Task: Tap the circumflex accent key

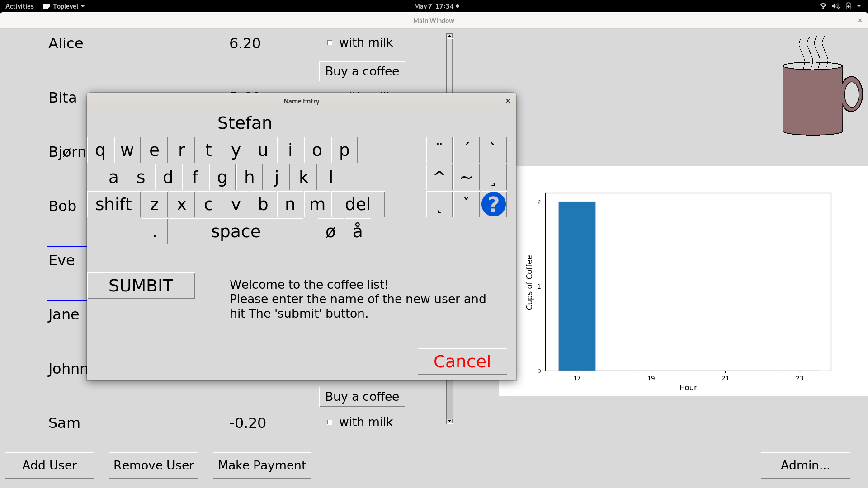Action: 439,177
